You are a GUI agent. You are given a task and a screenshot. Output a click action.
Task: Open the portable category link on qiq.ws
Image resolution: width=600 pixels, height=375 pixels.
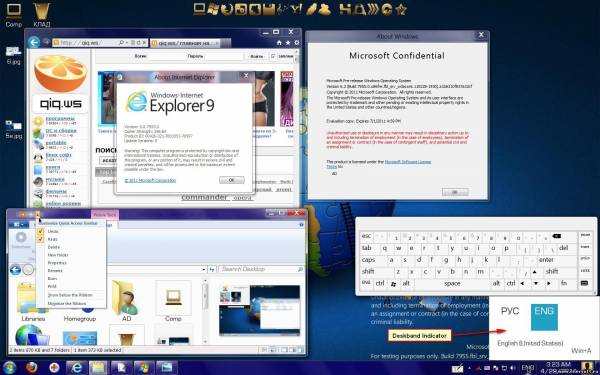56,142
